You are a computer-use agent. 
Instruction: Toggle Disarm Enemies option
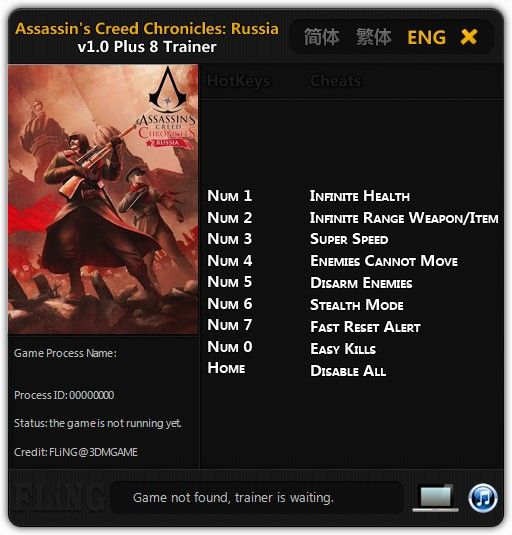coord(361,283)
